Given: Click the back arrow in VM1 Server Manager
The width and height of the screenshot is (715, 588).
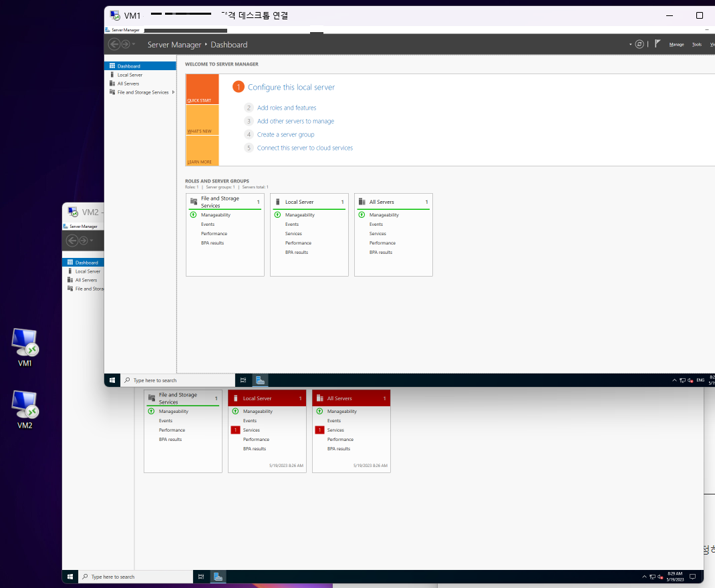Looking at the screenshot, I should 114,44.
